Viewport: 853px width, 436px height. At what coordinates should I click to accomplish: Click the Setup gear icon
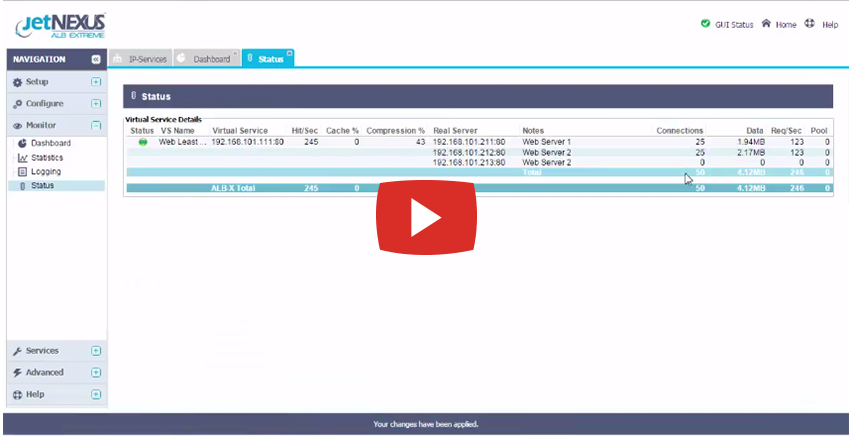click(17, 82)
